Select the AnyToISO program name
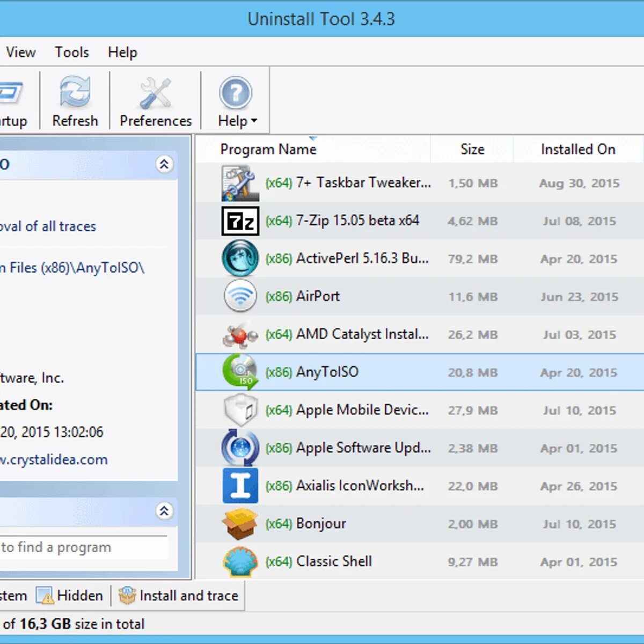This screenshot has height=644, width=644. tap(327, 372)
